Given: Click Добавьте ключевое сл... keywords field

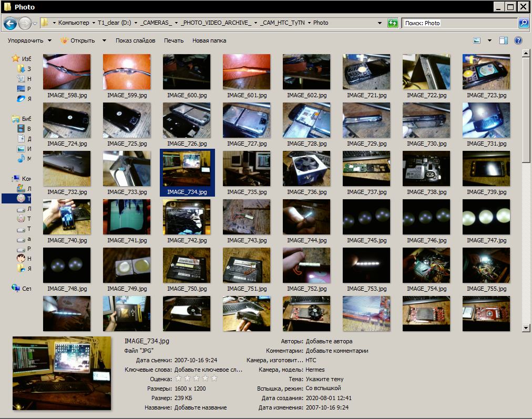Looking at the screenshot, I should (x=208, y=370).
